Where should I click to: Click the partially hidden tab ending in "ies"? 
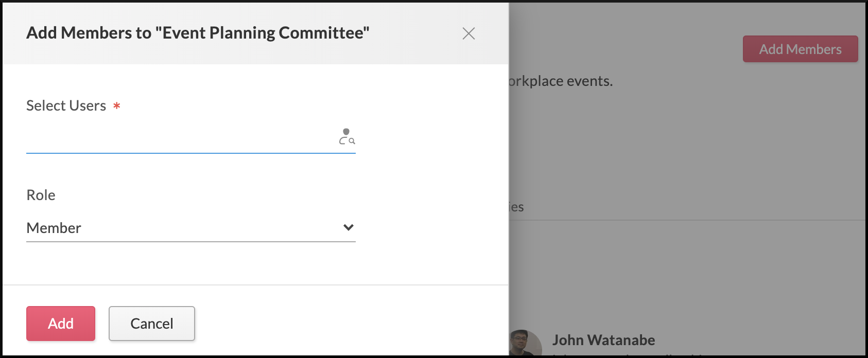coord(516,207)
